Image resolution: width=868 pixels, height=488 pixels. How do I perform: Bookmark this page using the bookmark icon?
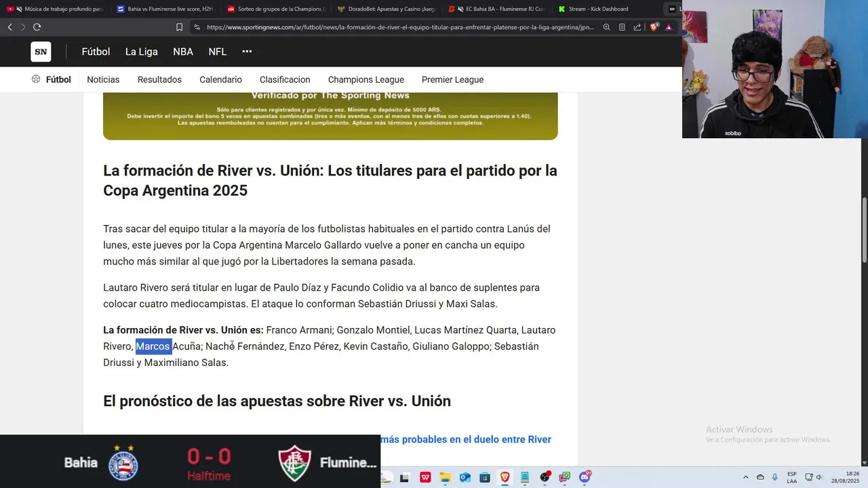coord(179,27)
